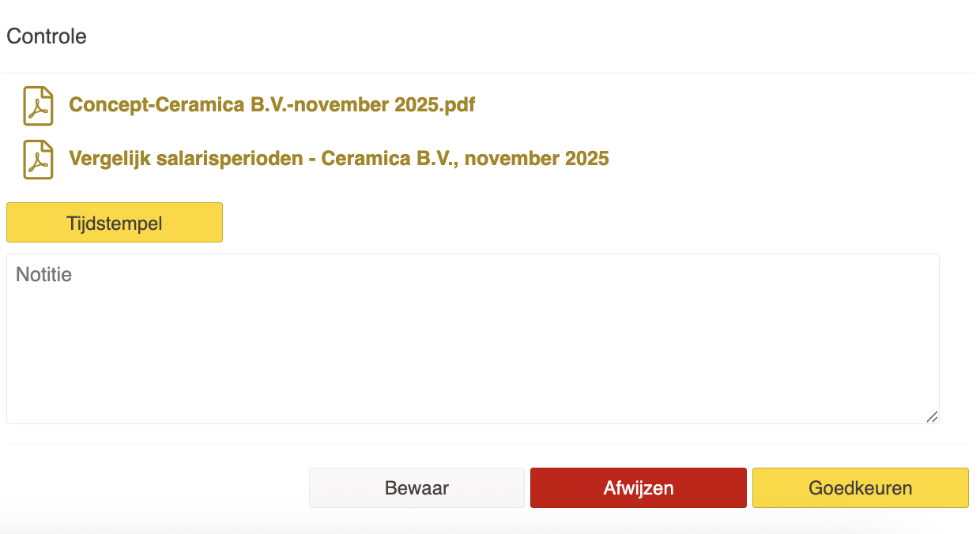
Task: Click the Notitie field resize handle
Action: click(x=932, y=416)
